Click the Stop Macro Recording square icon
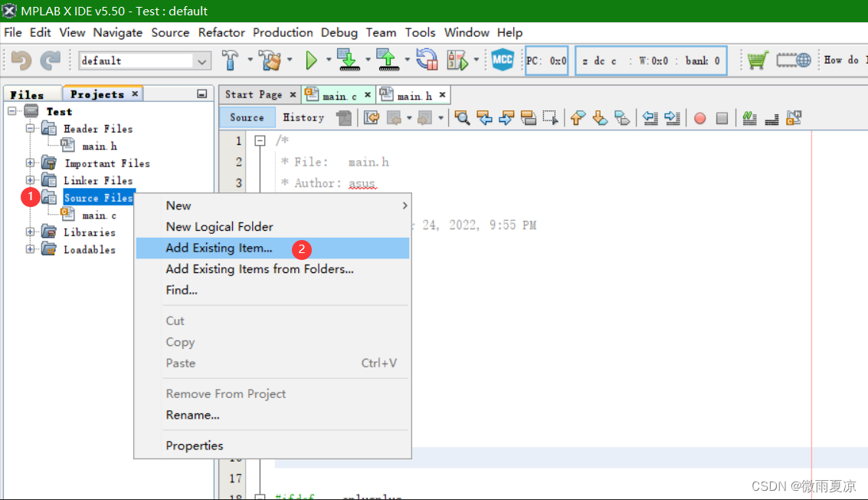 click(x=722, y=118)
